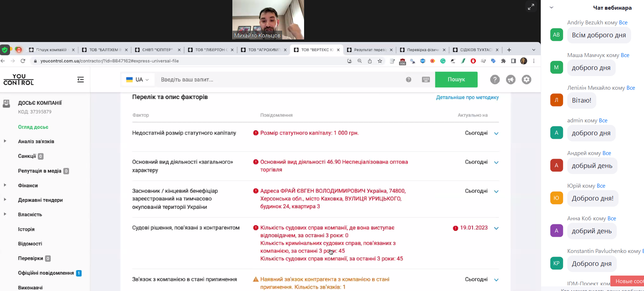Open Історія in the sidebar
This screenshot has width=644, height=291.
(26, 229)
